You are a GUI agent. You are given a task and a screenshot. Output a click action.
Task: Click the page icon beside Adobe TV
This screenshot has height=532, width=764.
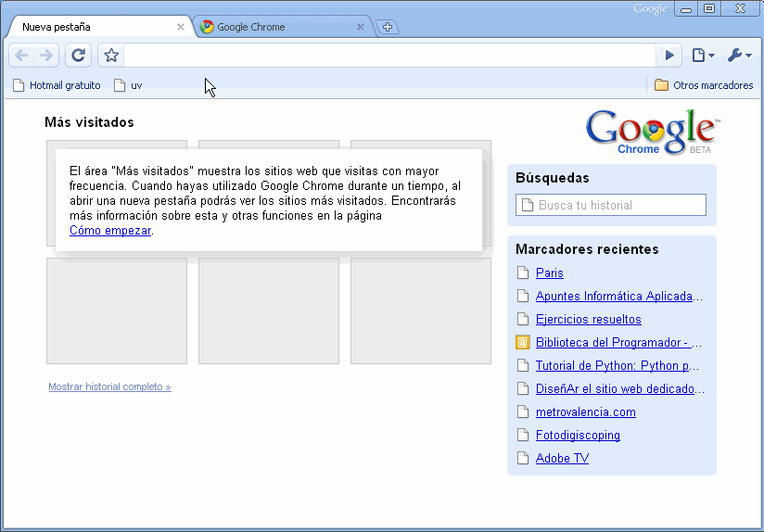[x=522, y=458]
